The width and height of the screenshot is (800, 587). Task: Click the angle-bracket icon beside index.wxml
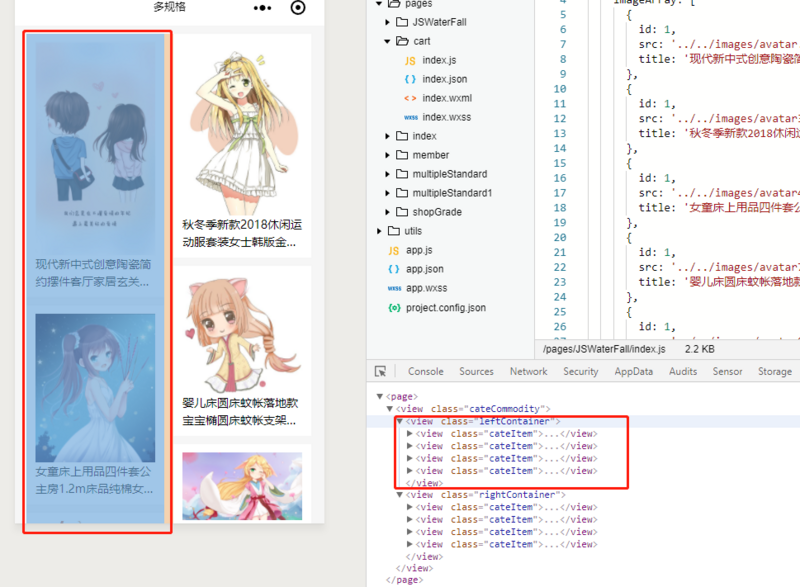pyautogui.click(x=410, y=98)
